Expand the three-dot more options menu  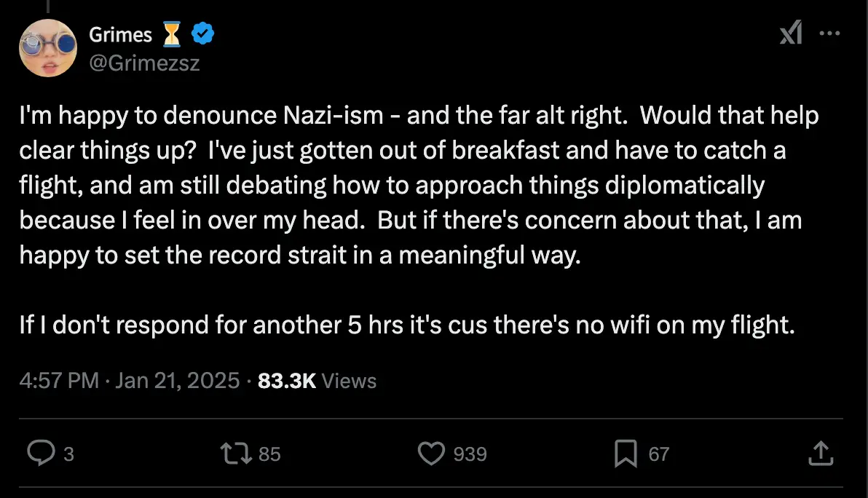[x=829, y=33]
